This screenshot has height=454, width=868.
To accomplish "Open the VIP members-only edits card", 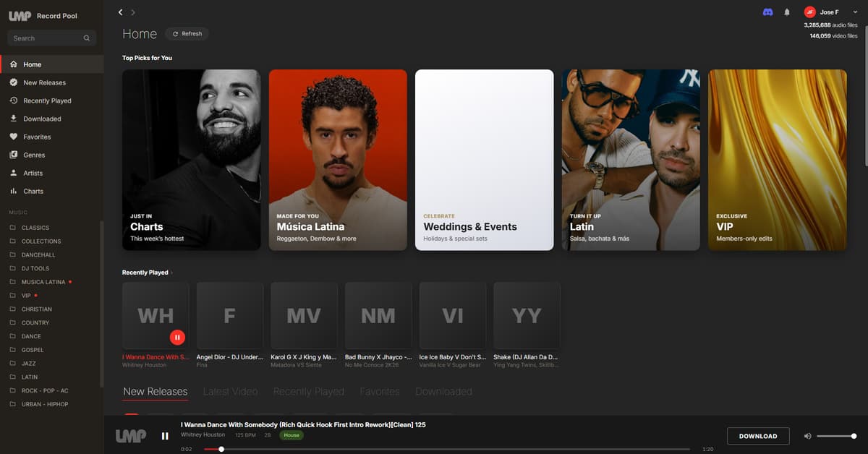I will pos(777,160).
